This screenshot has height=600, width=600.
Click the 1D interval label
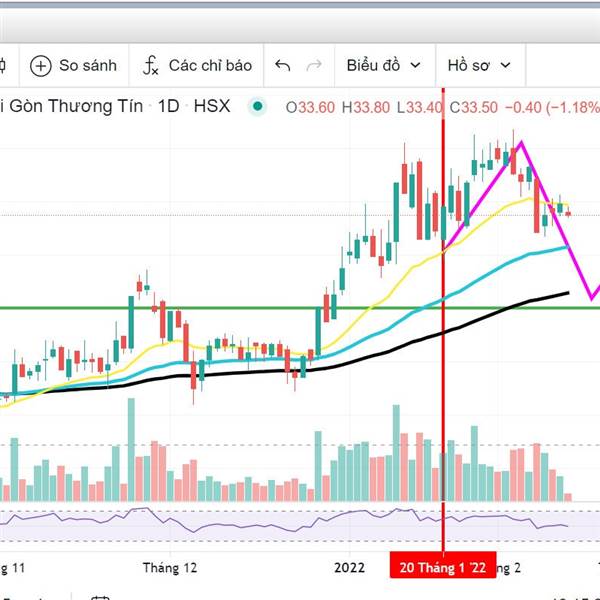click(169, 106)
